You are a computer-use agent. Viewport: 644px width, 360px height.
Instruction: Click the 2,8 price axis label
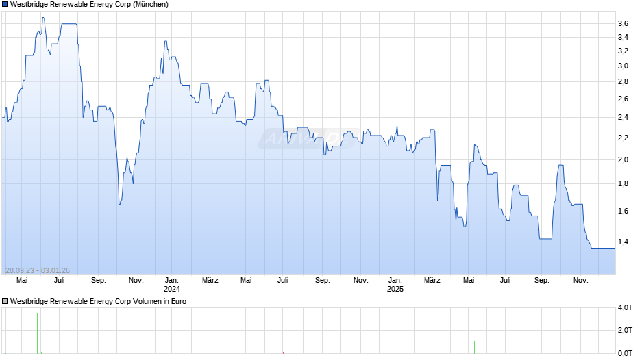coord(623,81)
